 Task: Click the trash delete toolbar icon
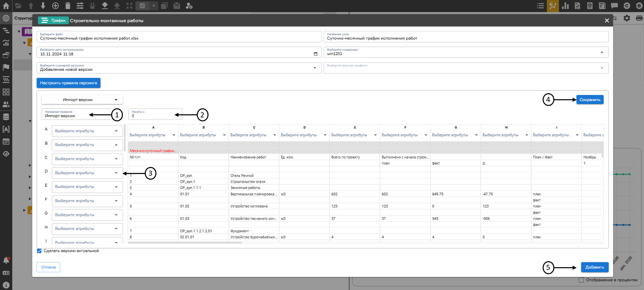68,6
